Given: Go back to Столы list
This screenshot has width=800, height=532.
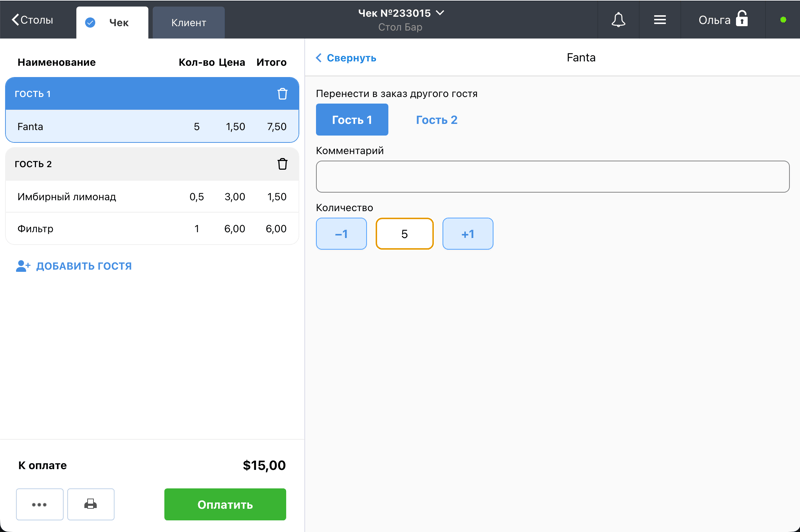Looking at the screenshot, I should point(33,20).
